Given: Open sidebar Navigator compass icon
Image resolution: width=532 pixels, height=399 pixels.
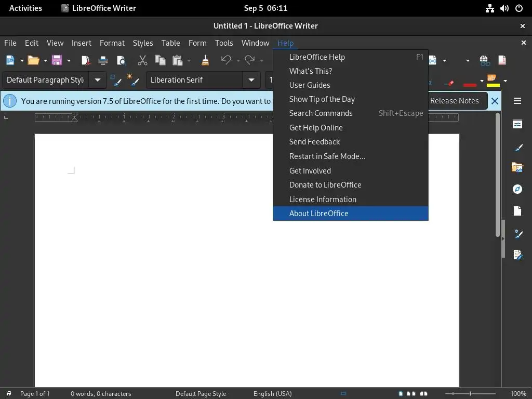Looking at the screenshot, I should [x=517, y=189].
